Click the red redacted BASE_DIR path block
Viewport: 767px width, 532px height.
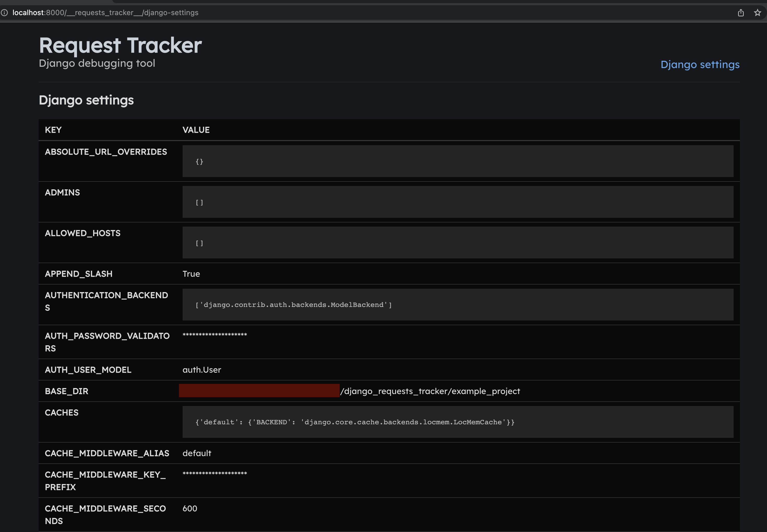(x=259, y=391)
